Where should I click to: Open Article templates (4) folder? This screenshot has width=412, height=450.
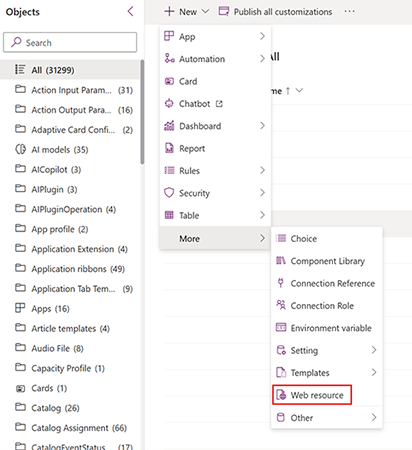[x=70, y=328]
